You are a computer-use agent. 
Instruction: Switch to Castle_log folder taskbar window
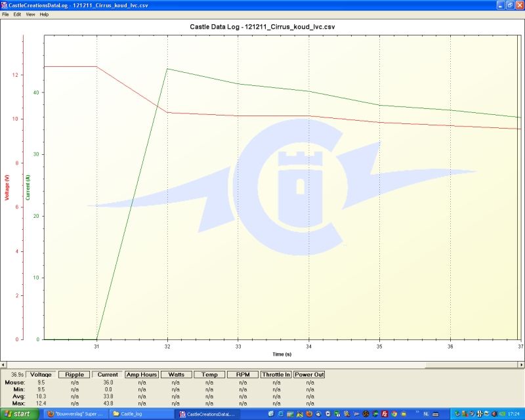(141, 414)
